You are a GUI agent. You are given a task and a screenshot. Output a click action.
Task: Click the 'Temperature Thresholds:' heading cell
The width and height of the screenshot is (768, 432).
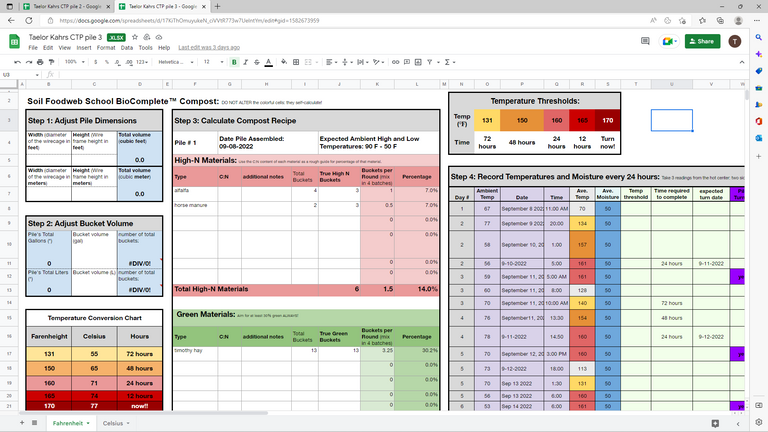pyautogui.click(x=535, y=101)
